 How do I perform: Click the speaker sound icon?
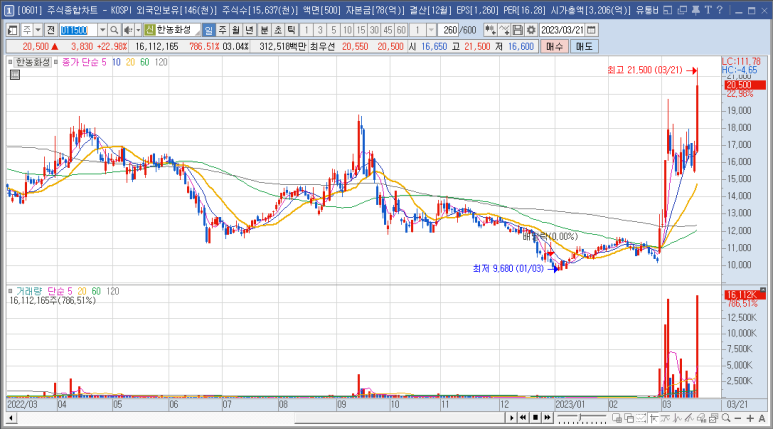coord(128,30)
